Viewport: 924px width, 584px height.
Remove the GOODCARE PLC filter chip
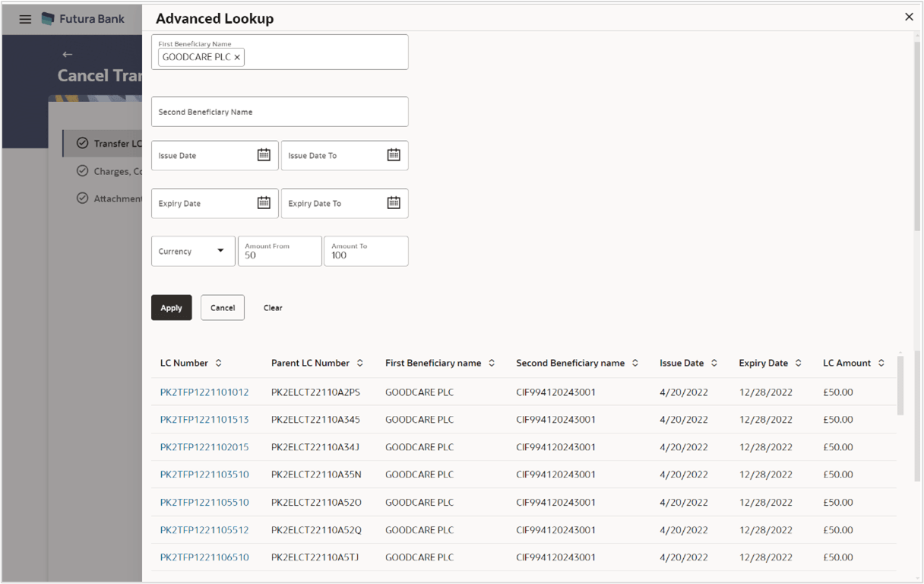pyautogui.click(x=237, y=57)
